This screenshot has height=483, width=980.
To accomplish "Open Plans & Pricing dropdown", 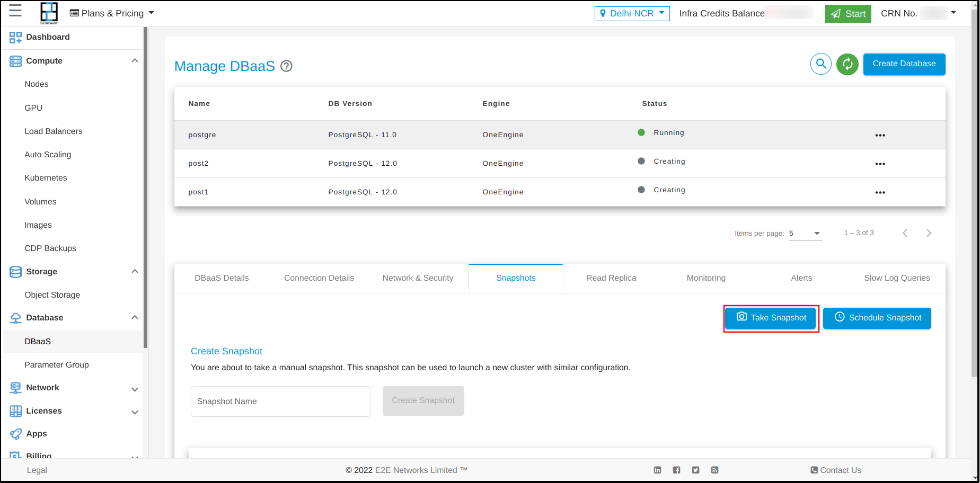I will [x=112, y=13].
